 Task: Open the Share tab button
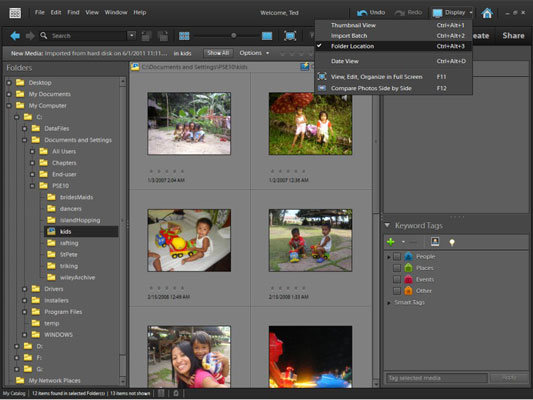pos(513,36)
